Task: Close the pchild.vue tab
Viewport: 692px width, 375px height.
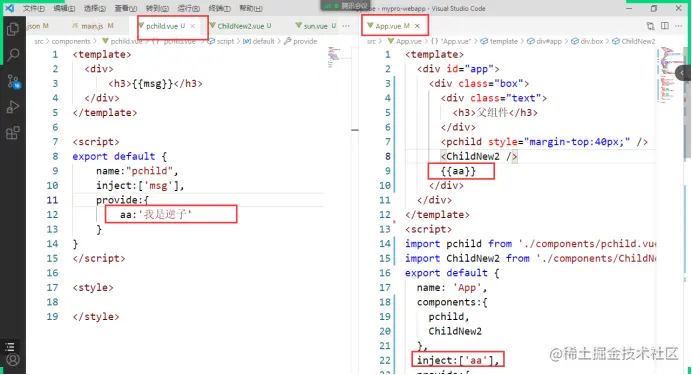Action: coord(192,26)
